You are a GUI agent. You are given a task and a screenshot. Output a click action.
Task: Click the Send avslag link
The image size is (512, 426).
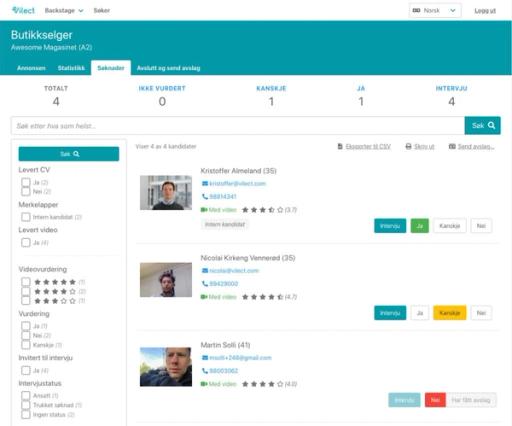[x=476, y=147]
